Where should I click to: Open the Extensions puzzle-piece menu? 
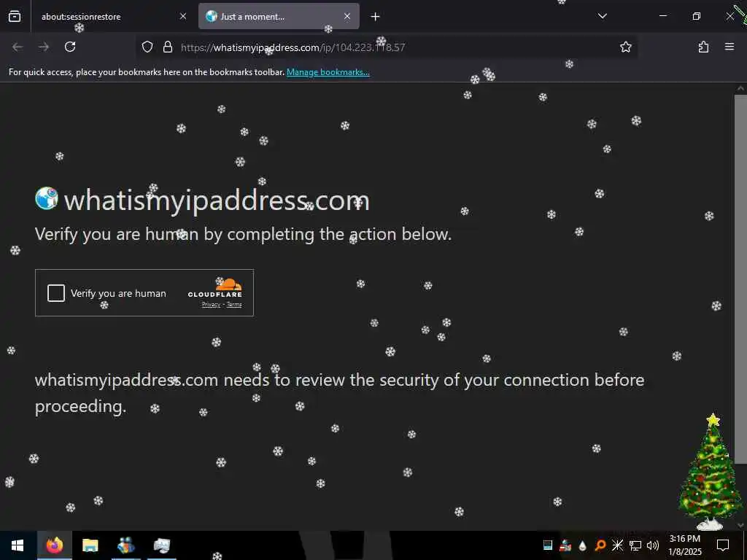[x=703, y=47]
